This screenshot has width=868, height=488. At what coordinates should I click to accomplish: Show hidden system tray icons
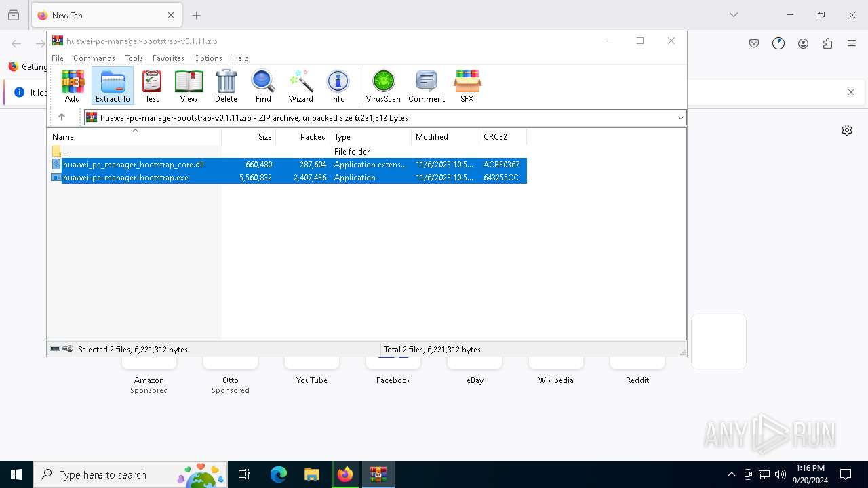[x=731, y=474]
